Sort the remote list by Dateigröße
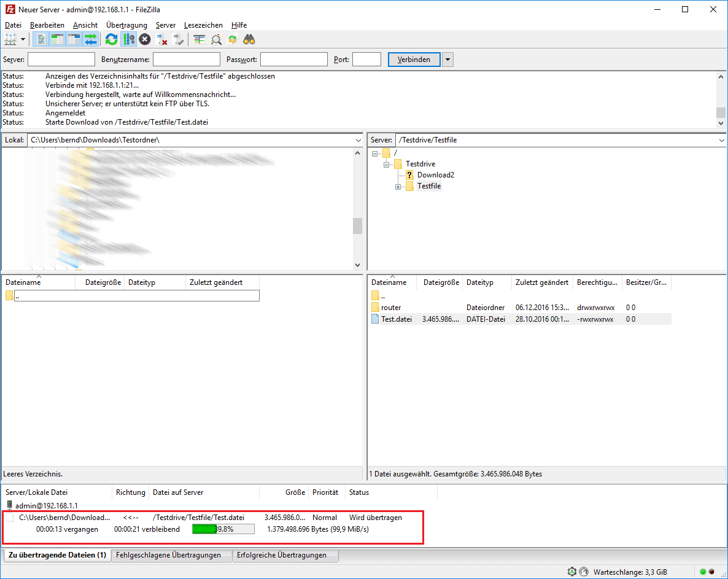This screenshot has height=579, width=728. pyautogui.click(x=441, y=282)
